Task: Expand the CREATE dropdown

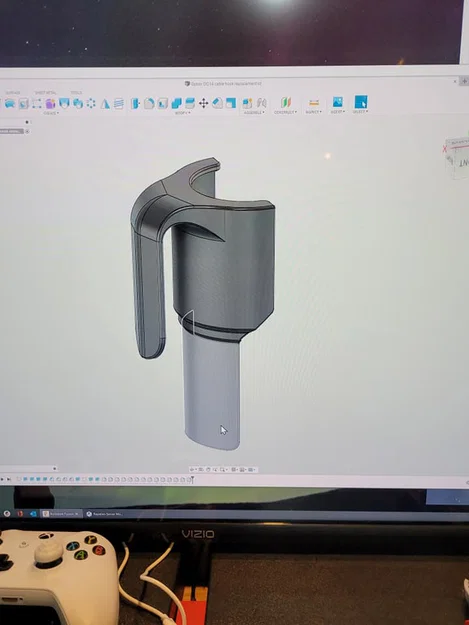Action: click(51, 113)
